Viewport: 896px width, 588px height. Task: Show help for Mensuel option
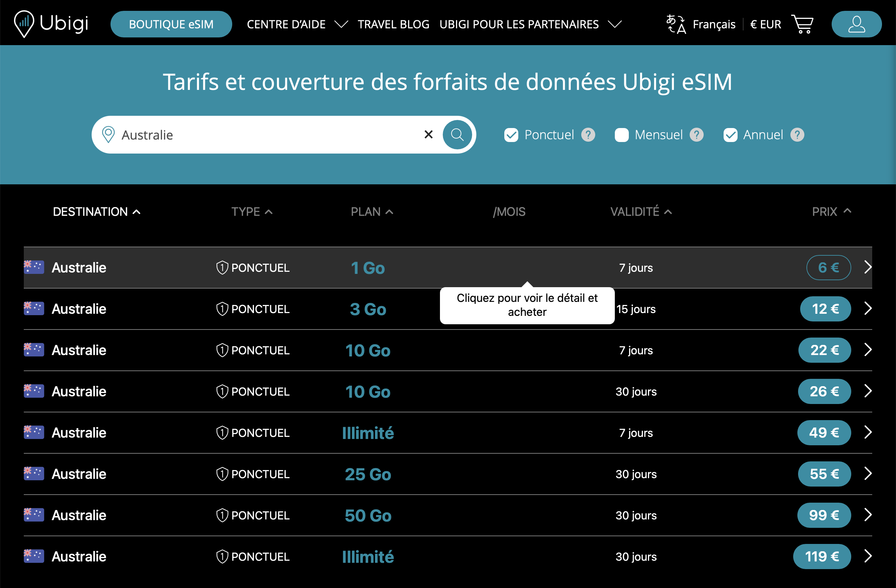[696, 135]
